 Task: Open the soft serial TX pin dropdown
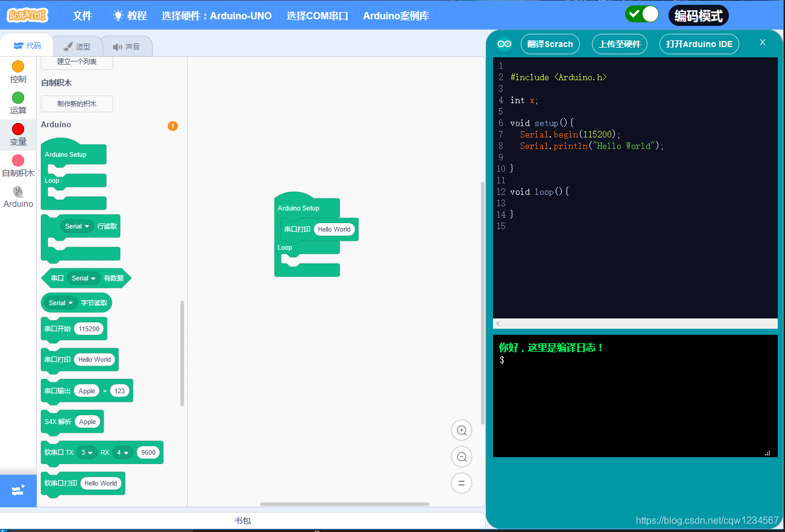87,452
